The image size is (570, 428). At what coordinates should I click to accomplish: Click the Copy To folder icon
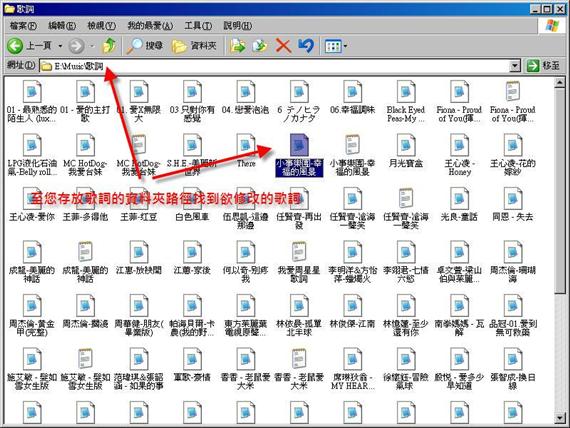(260, 46)
